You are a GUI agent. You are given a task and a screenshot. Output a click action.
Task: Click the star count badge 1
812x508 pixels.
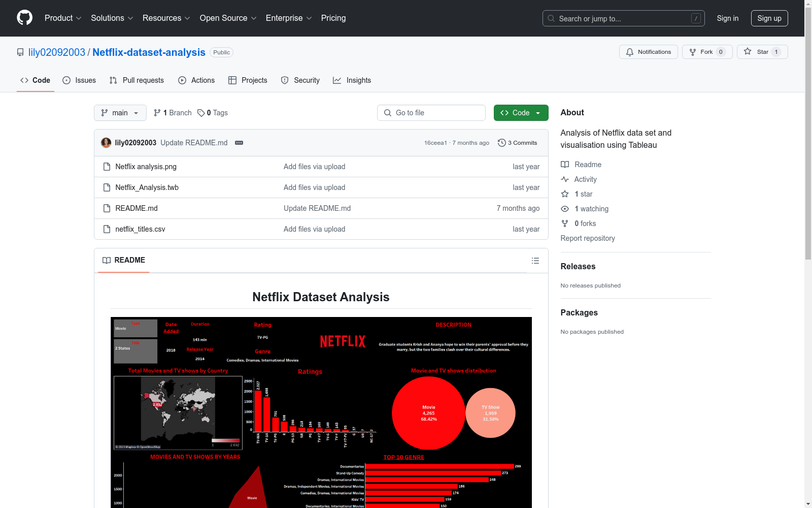point(776,52)
